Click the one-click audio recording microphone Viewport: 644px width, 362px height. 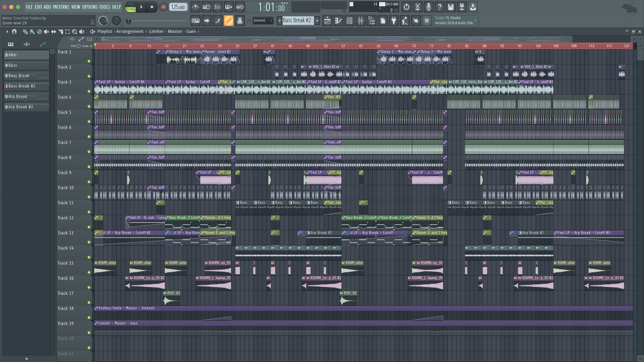pyautogui.click(x=429, y=7)
